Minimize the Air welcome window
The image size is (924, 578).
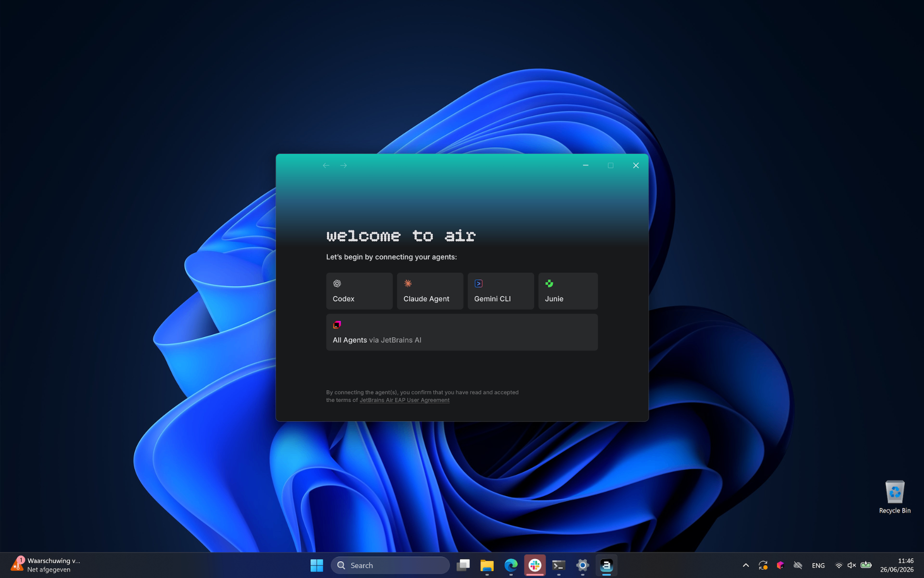click(586, 165)
